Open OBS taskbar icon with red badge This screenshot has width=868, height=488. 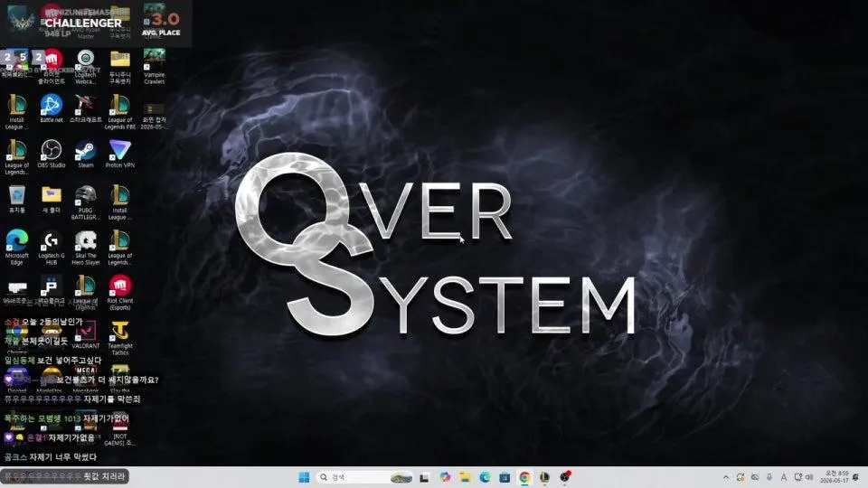tap(564, 476)
